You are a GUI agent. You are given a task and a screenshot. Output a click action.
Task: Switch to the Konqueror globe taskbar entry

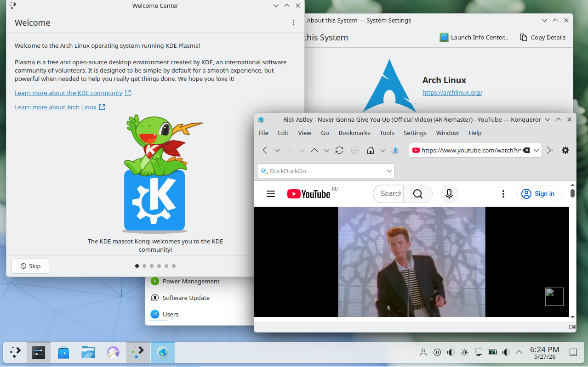pos(163,352)
